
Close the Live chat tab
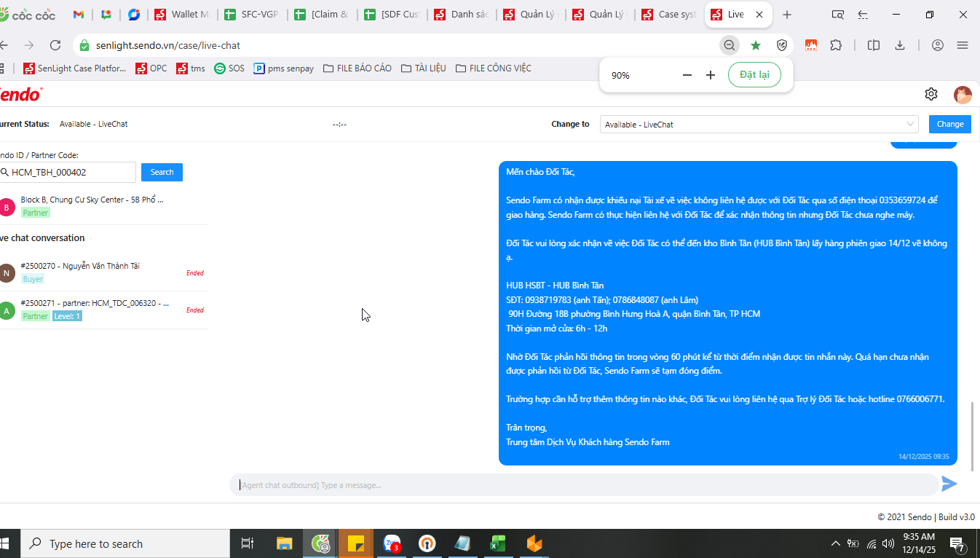760,15
